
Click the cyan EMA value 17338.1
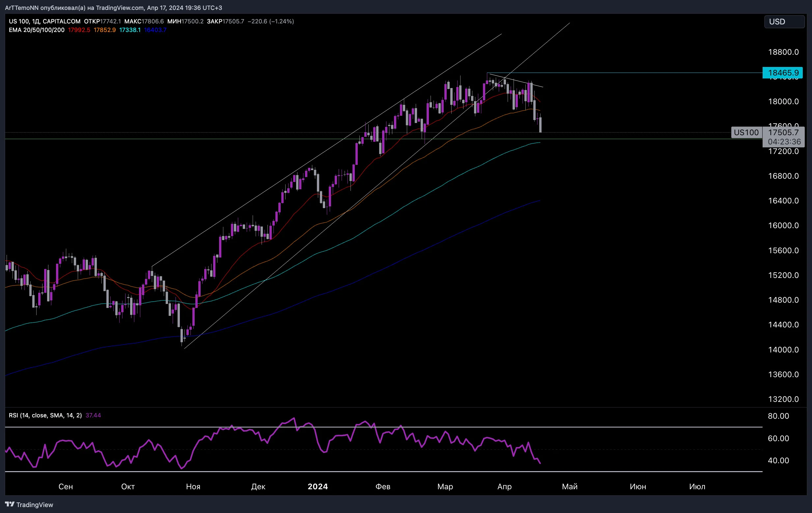coord(130,30)
